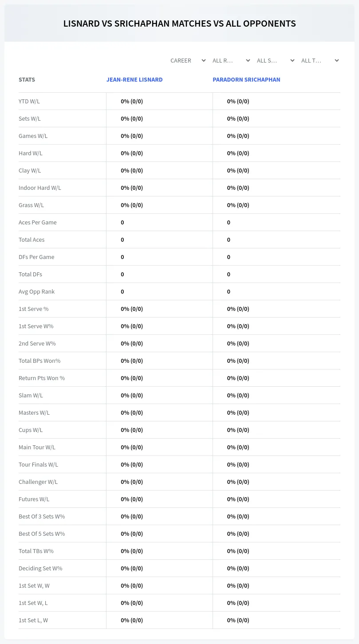Click Lisnard's Challenger W/L value

click(x=132, y=482)
